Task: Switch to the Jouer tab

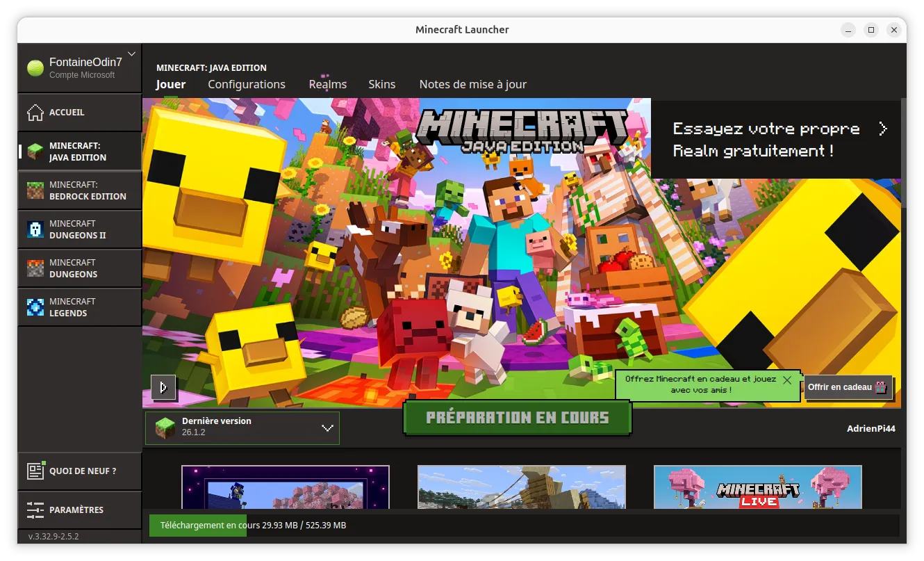Action: [x=171, y=84]
